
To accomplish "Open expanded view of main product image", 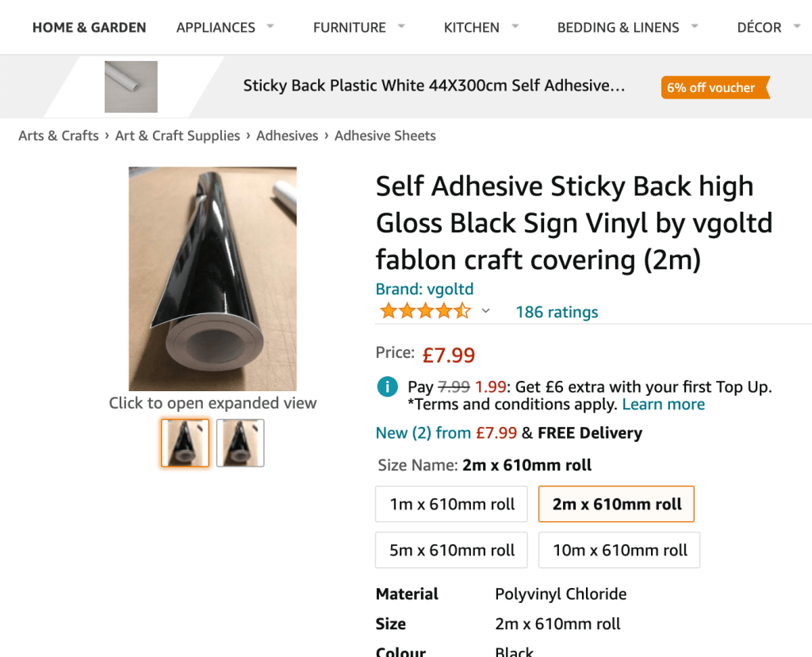I will 213,279.
